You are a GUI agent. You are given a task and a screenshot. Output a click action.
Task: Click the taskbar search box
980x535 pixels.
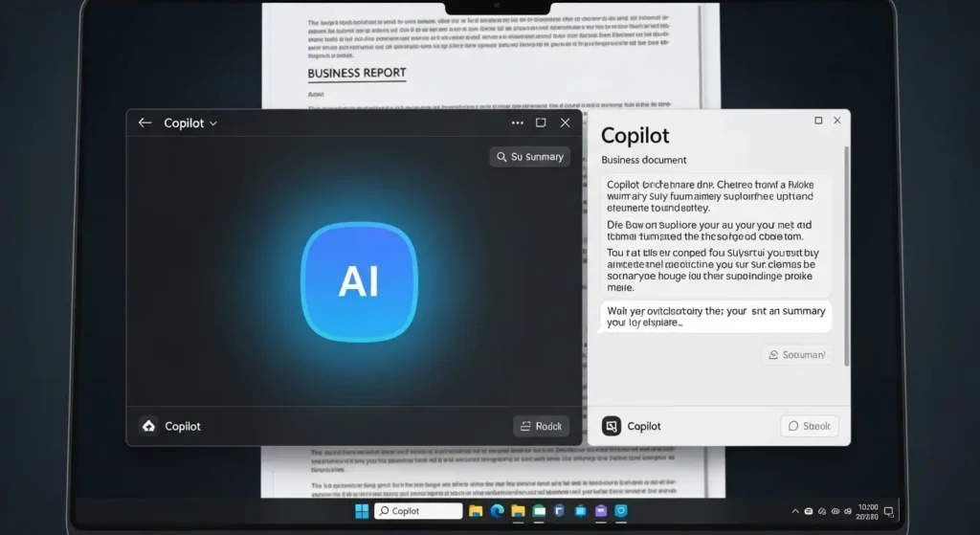point(418,511)
